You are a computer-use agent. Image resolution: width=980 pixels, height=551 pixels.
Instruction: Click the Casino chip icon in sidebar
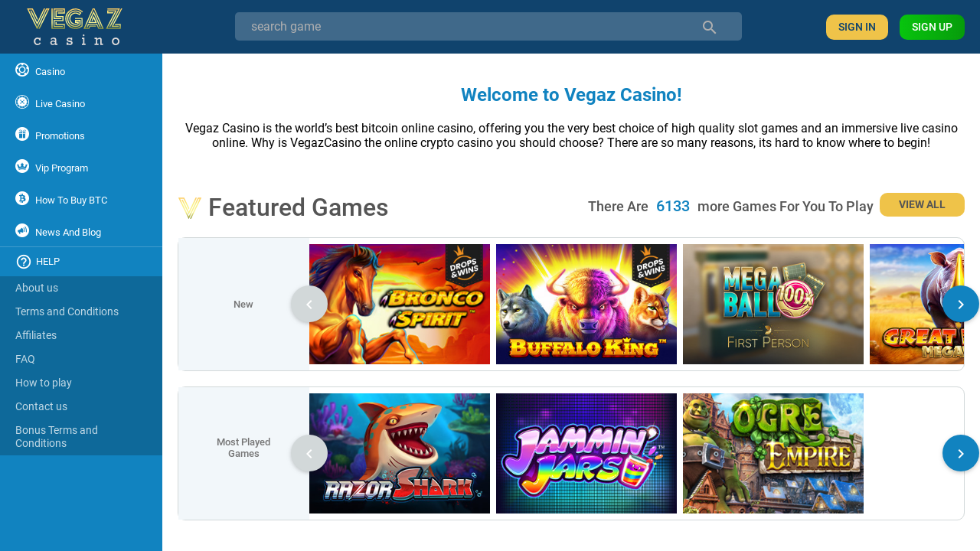22,70
